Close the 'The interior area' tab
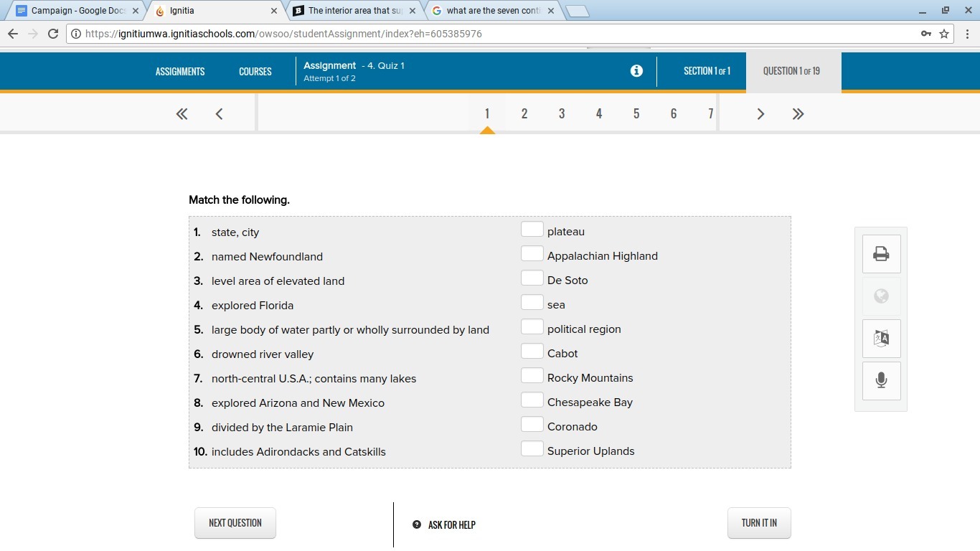Screen dimensions: 980x551 point(413,11)
